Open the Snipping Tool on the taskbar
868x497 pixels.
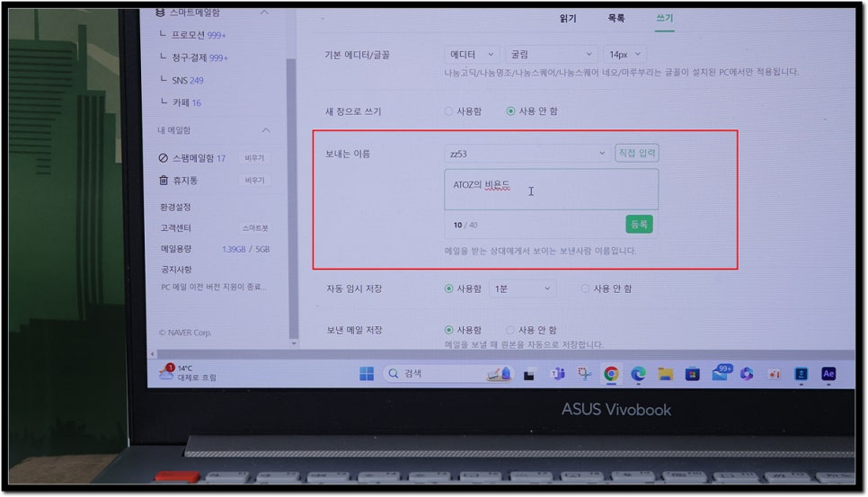point(585,374)
